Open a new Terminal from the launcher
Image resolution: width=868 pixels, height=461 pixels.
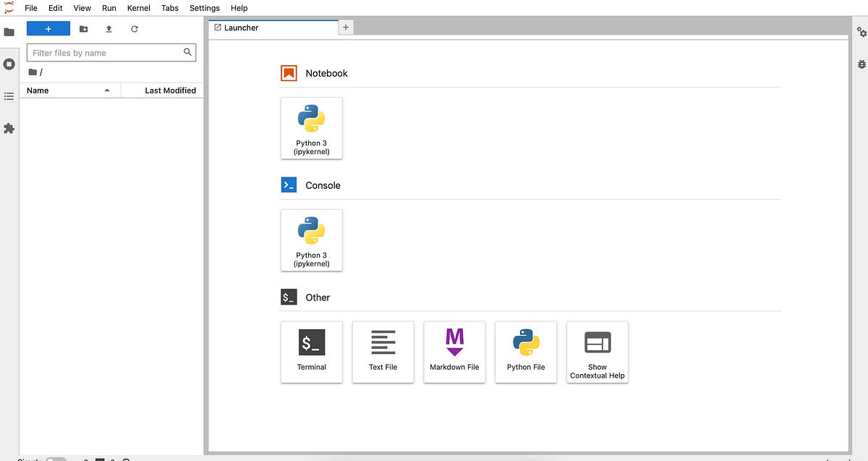(x=312, y=352)
